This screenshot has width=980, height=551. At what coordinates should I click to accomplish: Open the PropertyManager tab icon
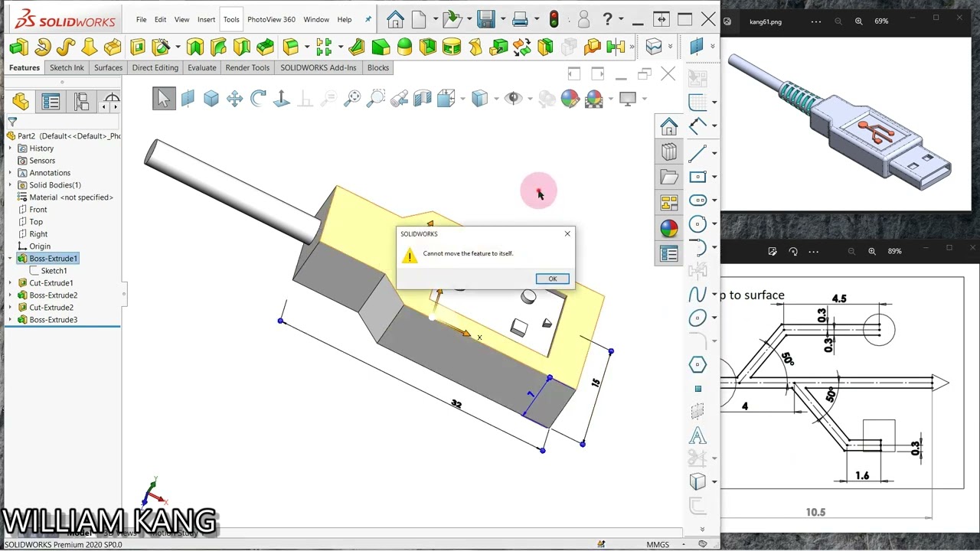pyautogui.click(x=51, y=102)
